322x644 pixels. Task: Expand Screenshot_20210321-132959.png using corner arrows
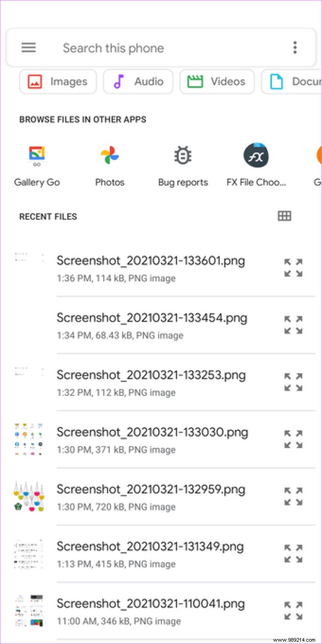coord(293,496)
